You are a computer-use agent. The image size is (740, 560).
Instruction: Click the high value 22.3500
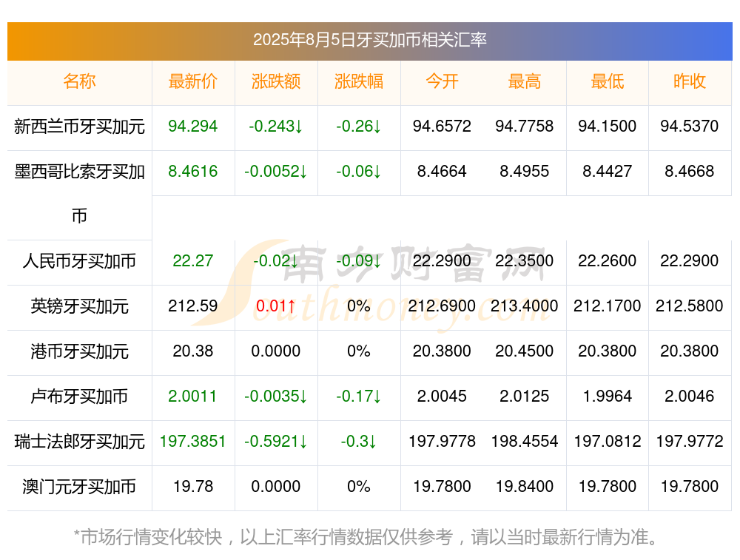tap(525, 261)
